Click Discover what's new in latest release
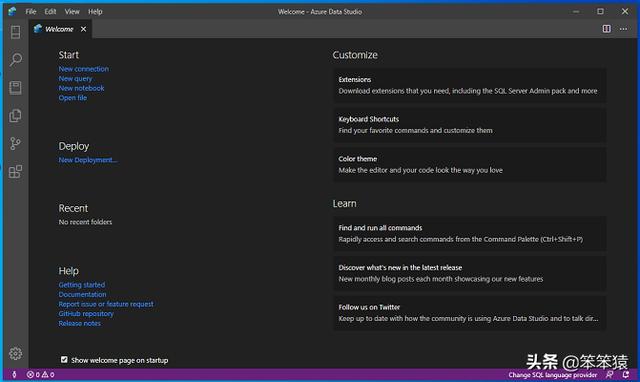This screenshot has width=640, height=382. (x=469, y=273)
